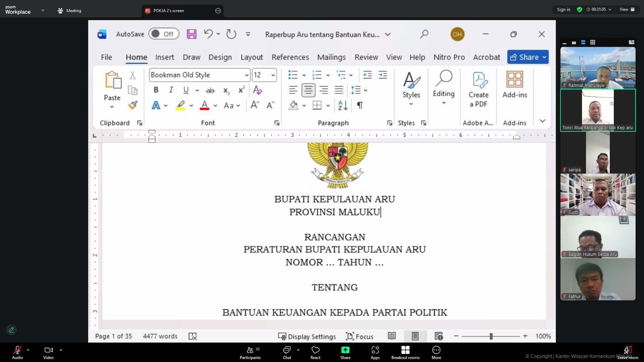Open the References ribbon tab
The image size is (644, 362).
pyautogui.click(x=290, y=57)
